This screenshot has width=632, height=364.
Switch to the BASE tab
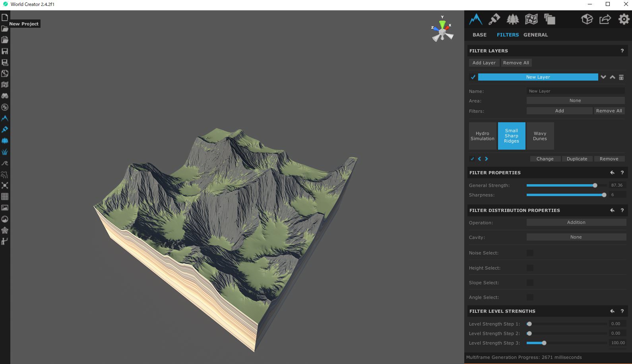(x=479, y=35)
